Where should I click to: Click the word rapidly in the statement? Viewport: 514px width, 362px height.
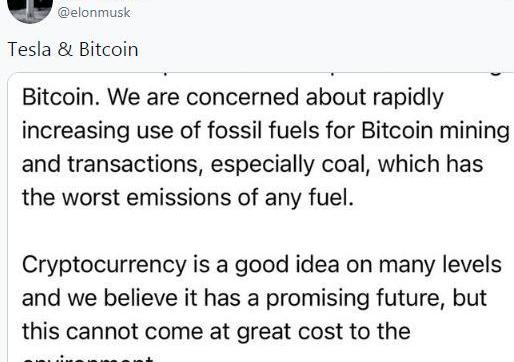click(x=408, y=99)
